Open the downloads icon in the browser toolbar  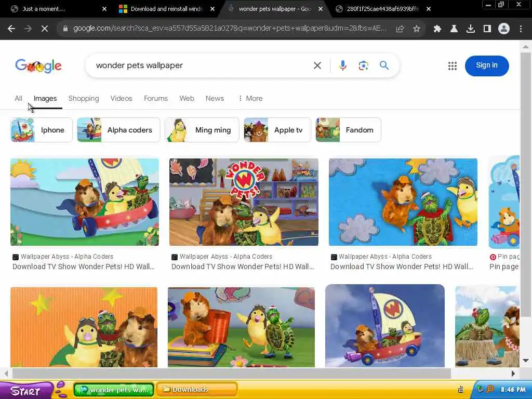point(470,29)
